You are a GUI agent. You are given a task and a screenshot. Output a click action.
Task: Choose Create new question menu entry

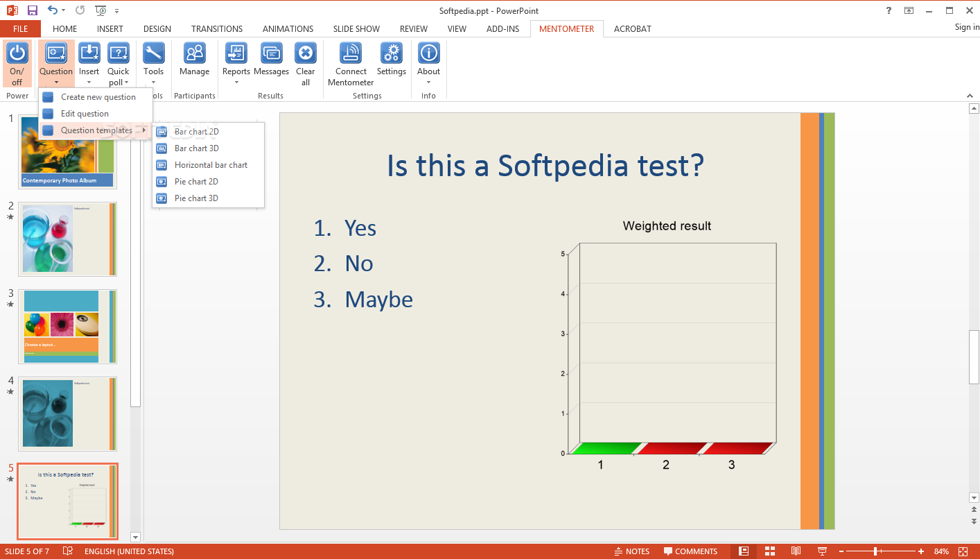click(x=96, y=97)
